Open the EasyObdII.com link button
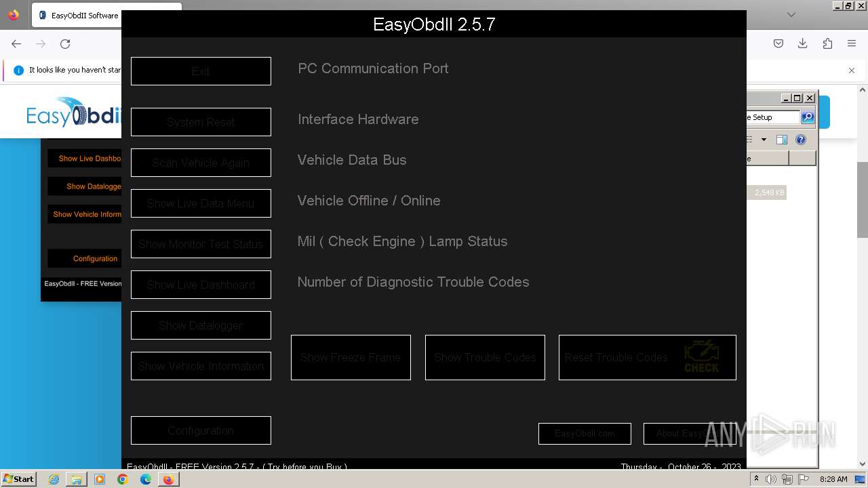 click(585, 434)
